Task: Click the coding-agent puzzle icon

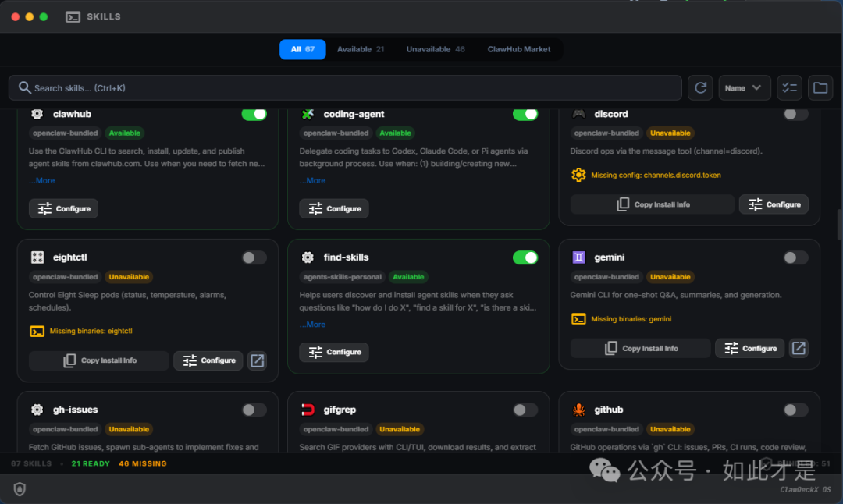Action: click(x=308, y=114)
